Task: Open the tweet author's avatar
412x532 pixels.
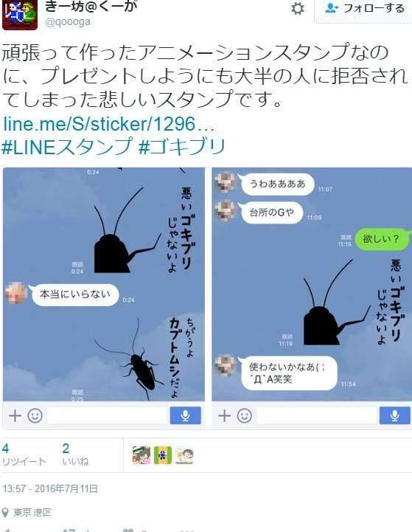Action: tap(20, 15)
